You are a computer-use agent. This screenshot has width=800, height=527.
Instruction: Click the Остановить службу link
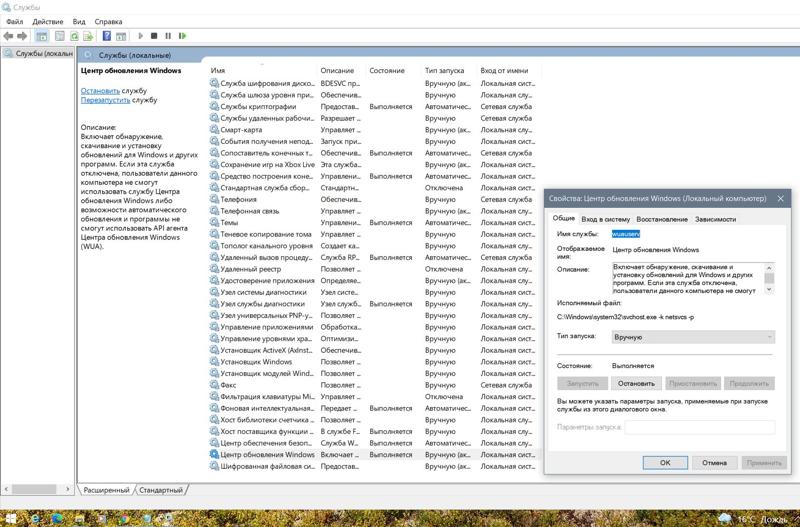(x=100, y=90)
